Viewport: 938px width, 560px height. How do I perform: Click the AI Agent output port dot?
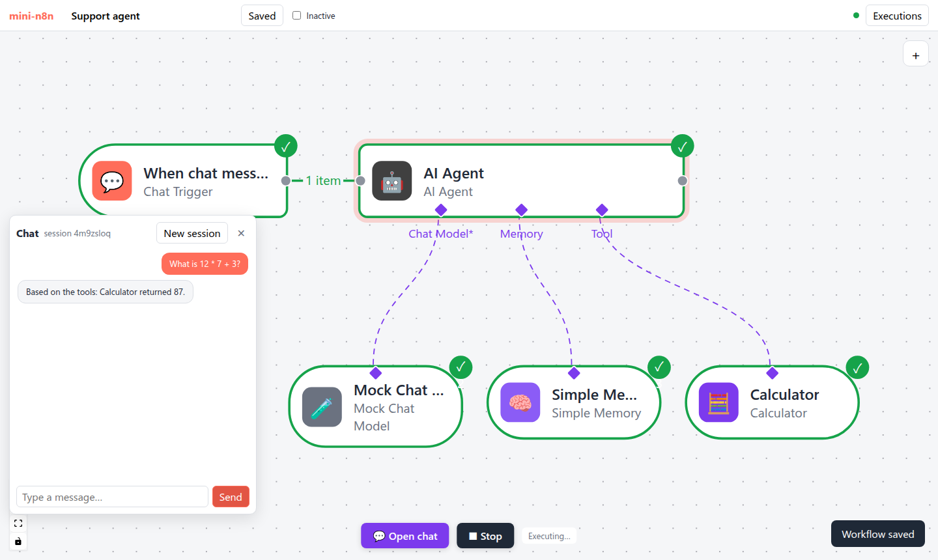click(682, 180)
